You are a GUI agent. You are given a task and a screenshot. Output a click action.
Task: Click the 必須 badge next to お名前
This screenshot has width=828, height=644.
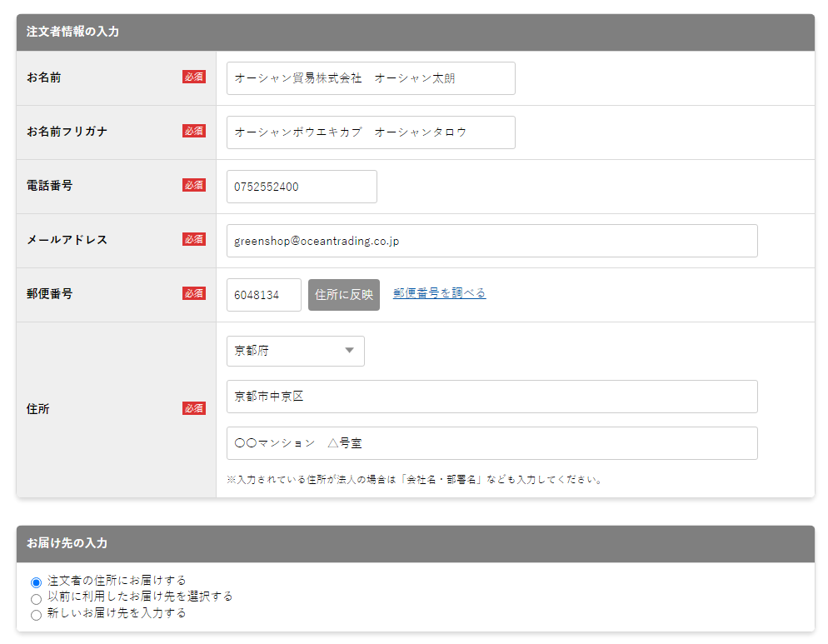[194, 77]
